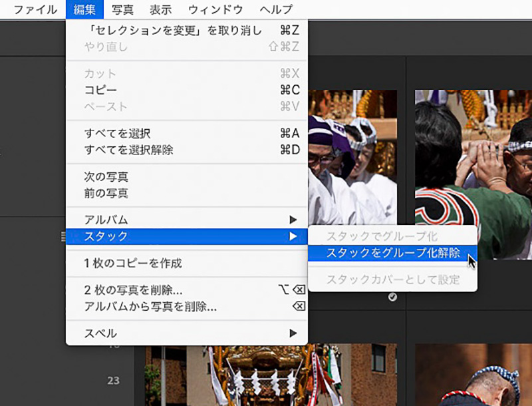Screen dimensions: 532x406
Task: Open the 表示 menu
Action: pos(160,10)
